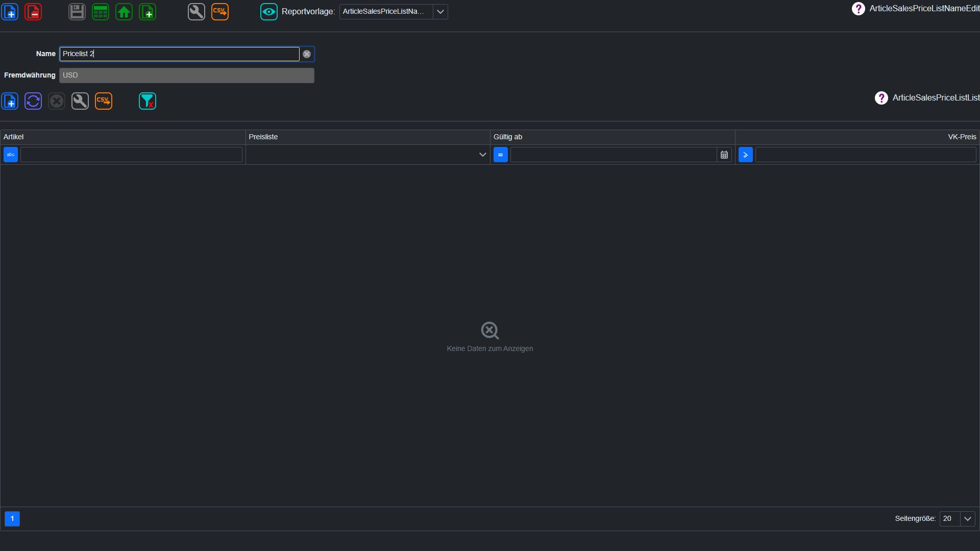This screenshot has height=551, width=980.
Task: Toggle the report preview eye icon
Action: tap(269, 12)
